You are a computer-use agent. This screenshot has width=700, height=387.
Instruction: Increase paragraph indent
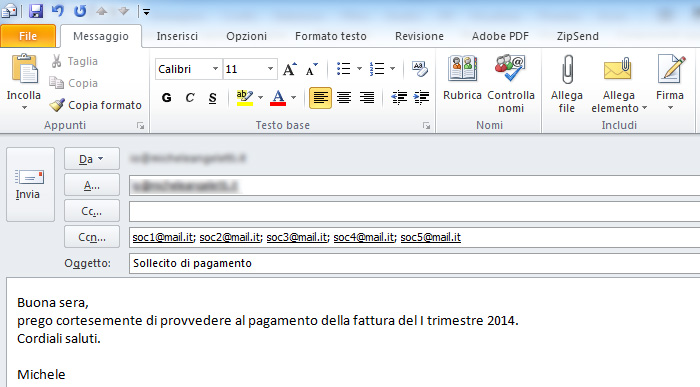coord(421,98)
